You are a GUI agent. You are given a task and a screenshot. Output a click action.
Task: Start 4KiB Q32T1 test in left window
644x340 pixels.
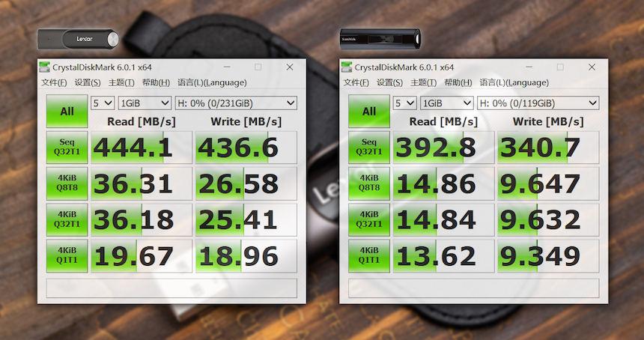click(x=67, y=219)
